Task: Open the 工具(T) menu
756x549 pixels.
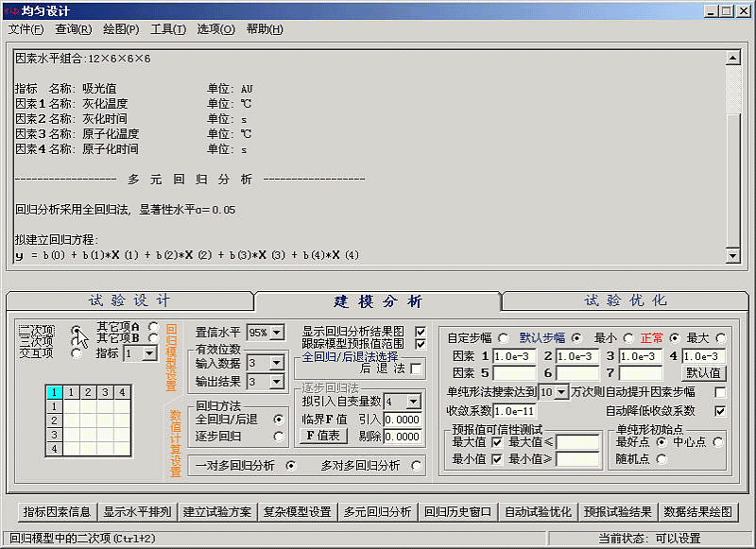Action: [x=168, y=29]
